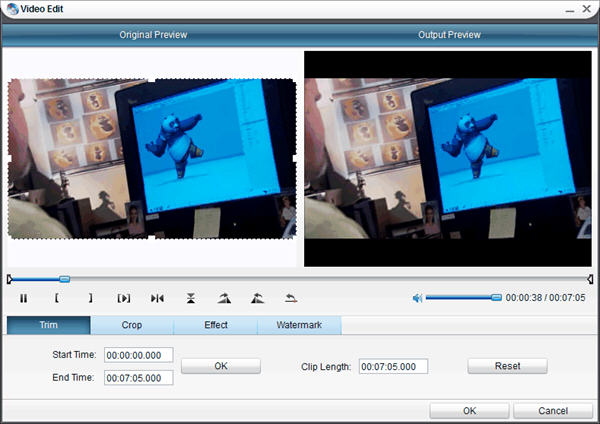
Task: Click the bottom OK button
Action: click(x=469, y=411)
